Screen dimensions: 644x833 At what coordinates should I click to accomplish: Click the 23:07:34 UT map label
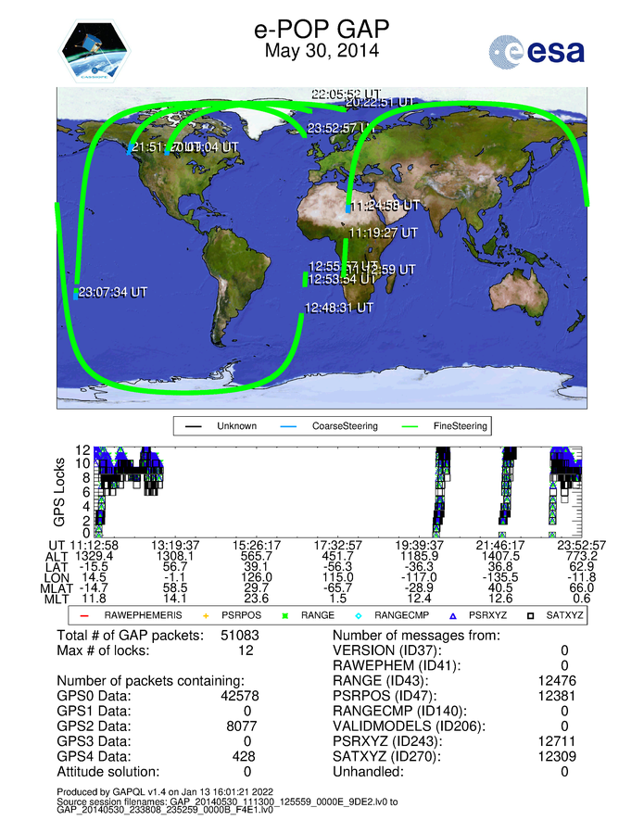113,292
